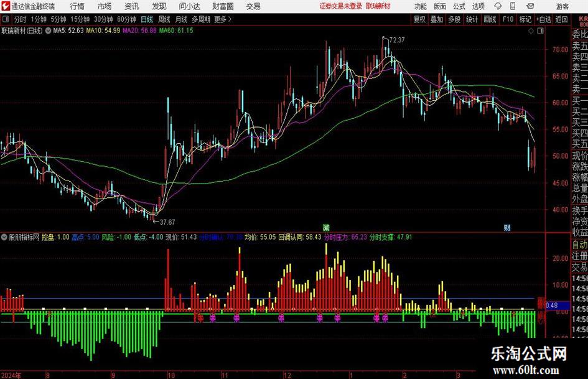Click the 控盘: 1.00 indicator value
This screenshot has width=588, height=379.
(55, 237)
